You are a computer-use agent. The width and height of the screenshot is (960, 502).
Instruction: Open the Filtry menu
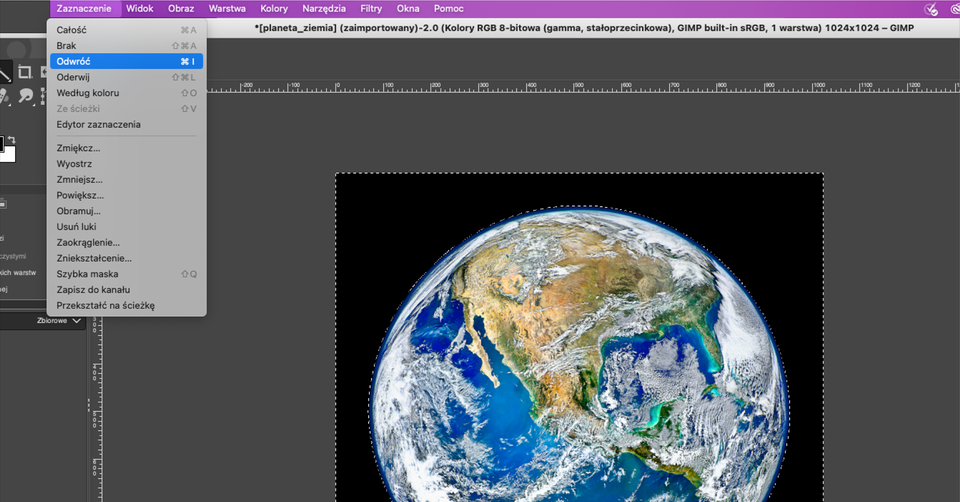pos(371,9)
